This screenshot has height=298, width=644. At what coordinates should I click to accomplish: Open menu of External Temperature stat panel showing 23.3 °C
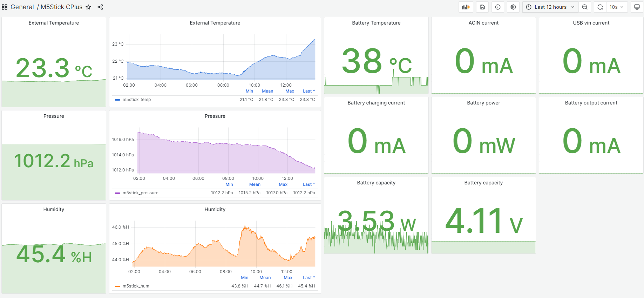pyautogui.click(x=54, y=23)
